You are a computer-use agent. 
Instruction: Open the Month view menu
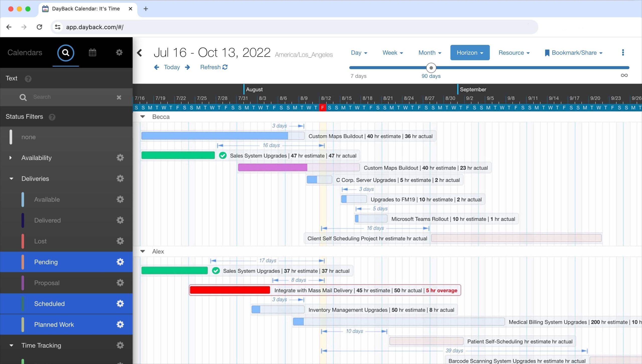pyautogui.click(x=430, y=53)
